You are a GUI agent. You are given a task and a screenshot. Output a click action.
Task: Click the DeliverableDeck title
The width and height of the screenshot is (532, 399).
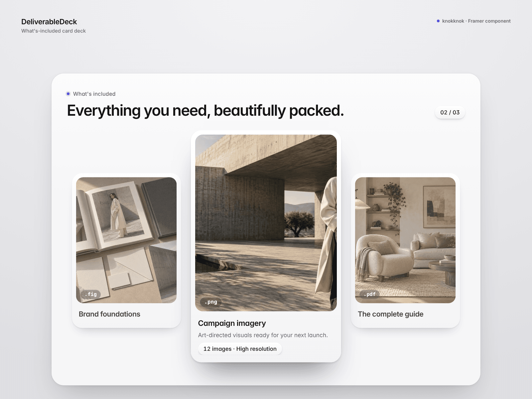tap(49, 22)
